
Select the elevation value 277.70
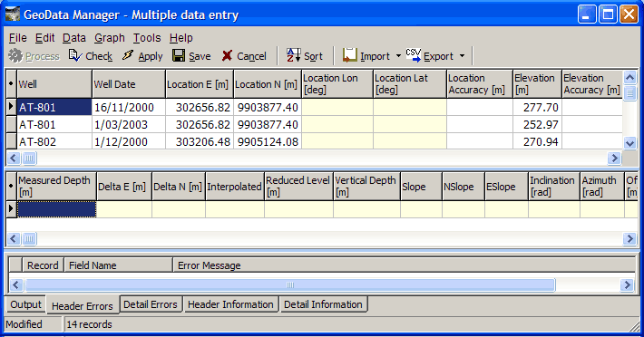pos(537,108)
